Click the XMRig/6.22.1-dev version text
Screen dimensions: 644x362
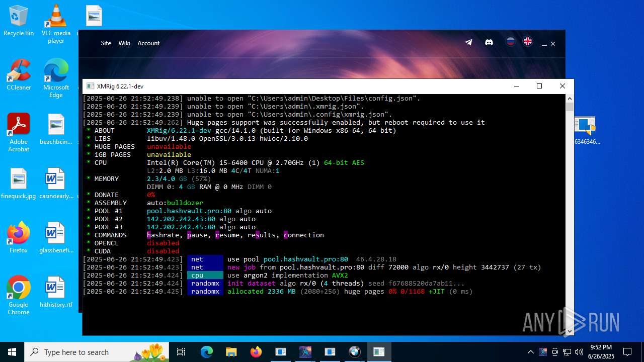click(x=179, y=131)
